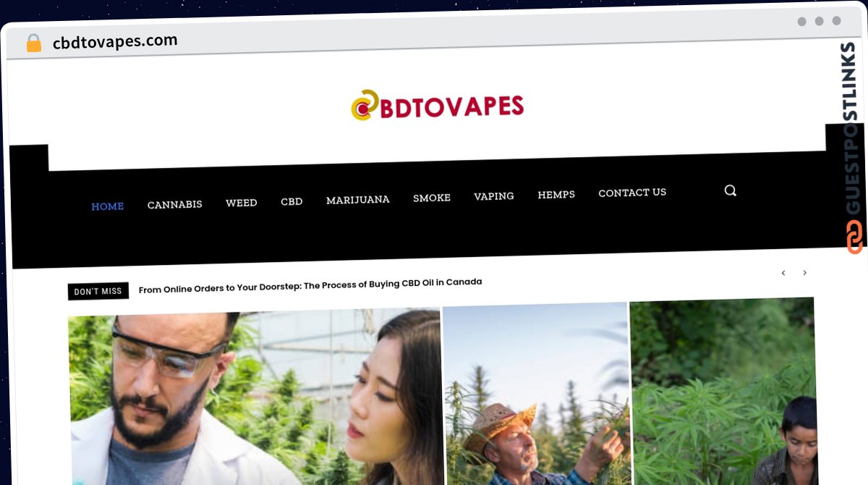Click the CBDTOVAPES logo
Viewport: 868px width, 485px height.
438,106
